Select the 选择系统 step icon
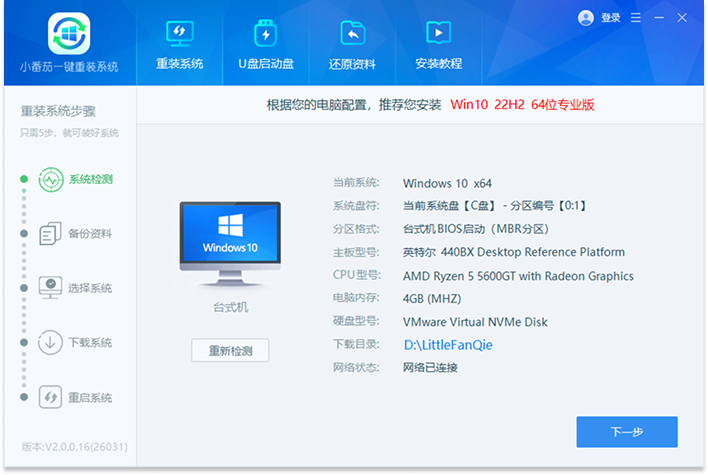708x475 pixels. coord(51,288)
